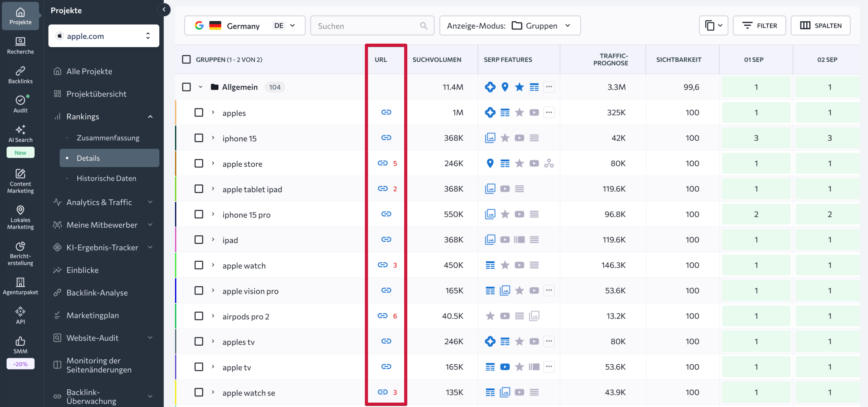The height and width of the screenshot is (407, 868).
Task: Open the Recherche section in the sidebar
Action: pos(20,46)
